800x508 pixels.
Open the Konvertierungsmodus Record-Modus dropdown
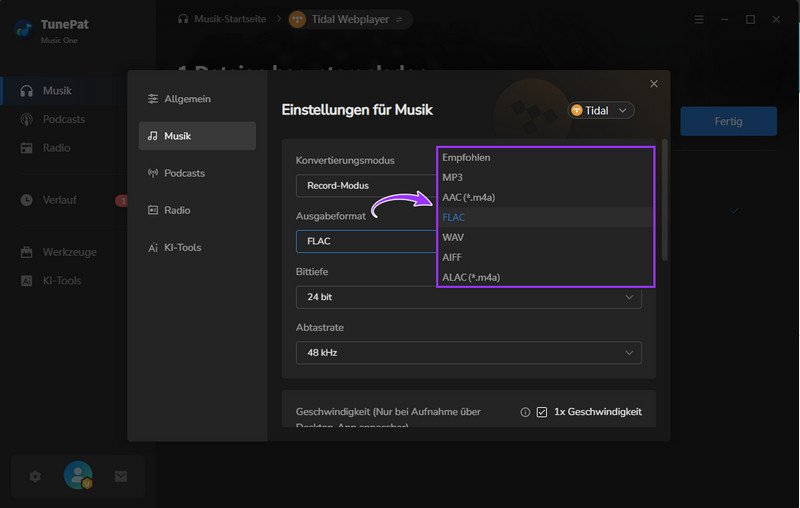(365, 186)
